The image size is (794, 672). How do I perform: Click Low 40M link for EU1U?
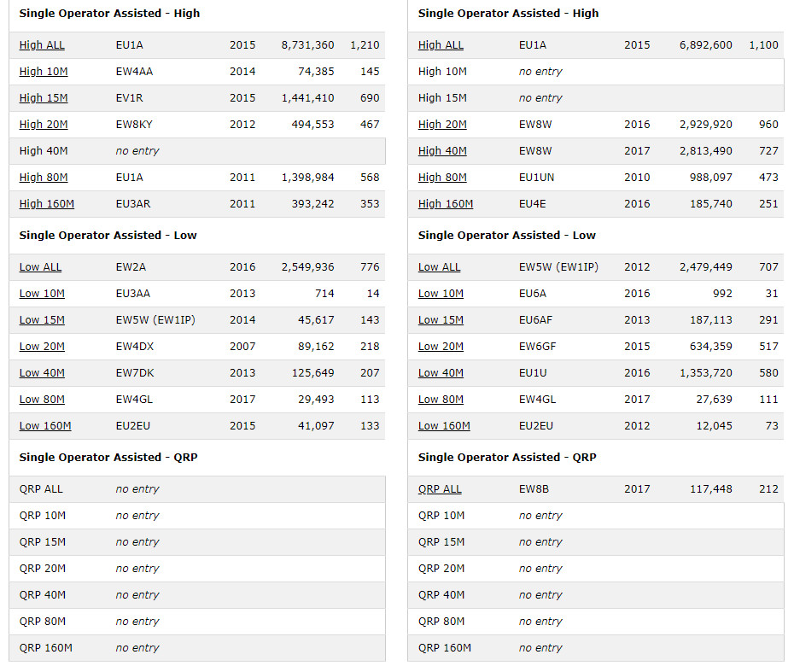point(441,373)
